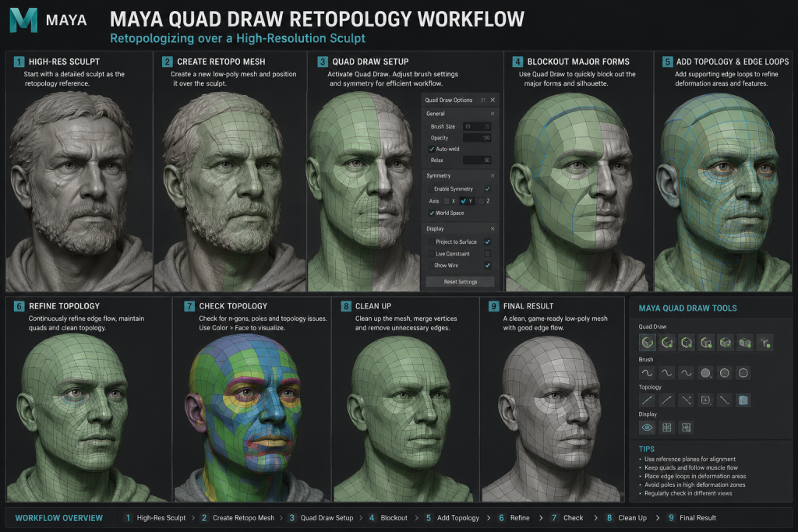798x532 pixels.
Task: Select the blue grid-patch Topology tool icon
Action: [743, 400]
